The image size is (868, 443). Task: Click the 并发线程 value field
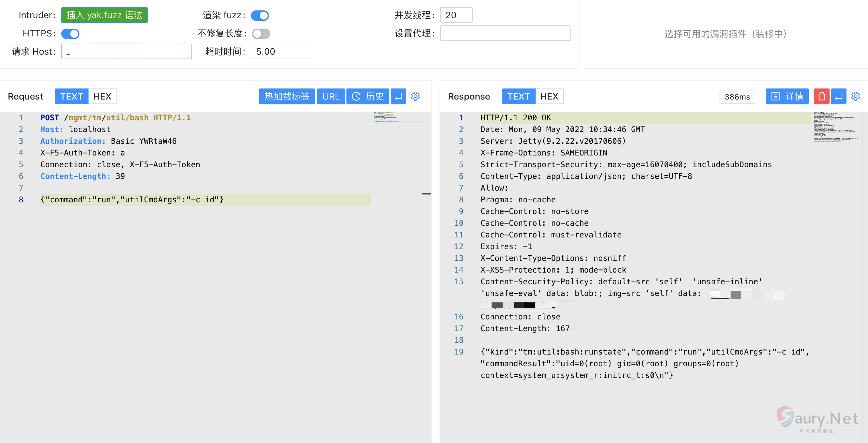coord(456,15)
